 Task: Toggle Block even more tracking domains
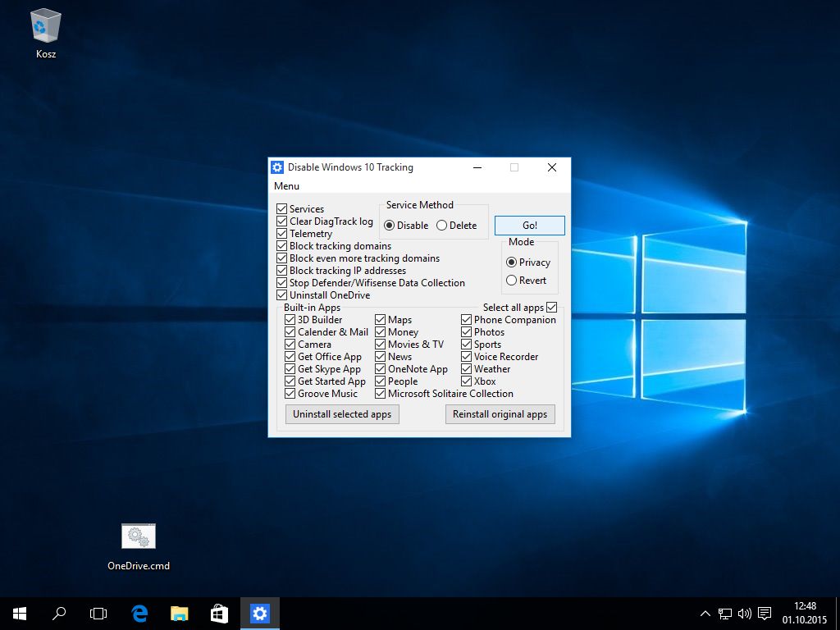point(282,258)
